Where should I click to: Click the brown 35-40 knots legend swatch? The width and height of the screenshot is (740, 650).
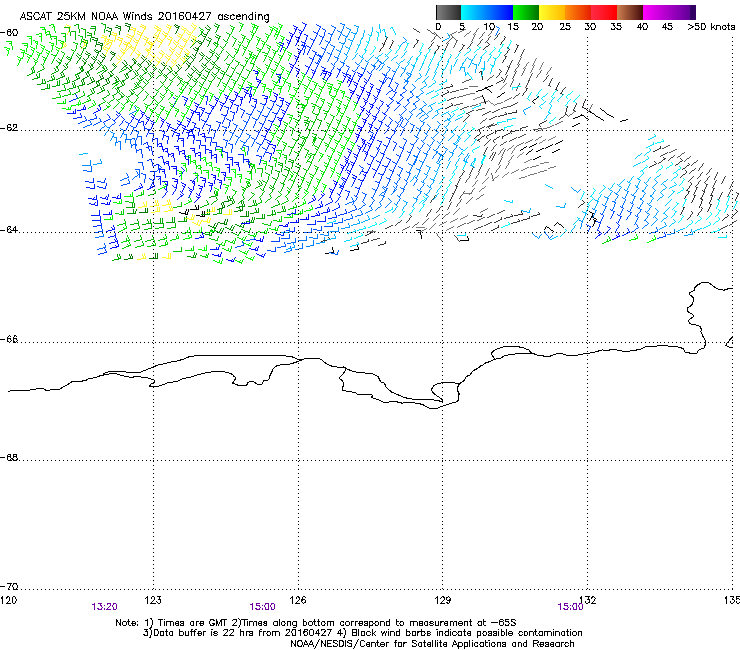click(x=630, y=12)
